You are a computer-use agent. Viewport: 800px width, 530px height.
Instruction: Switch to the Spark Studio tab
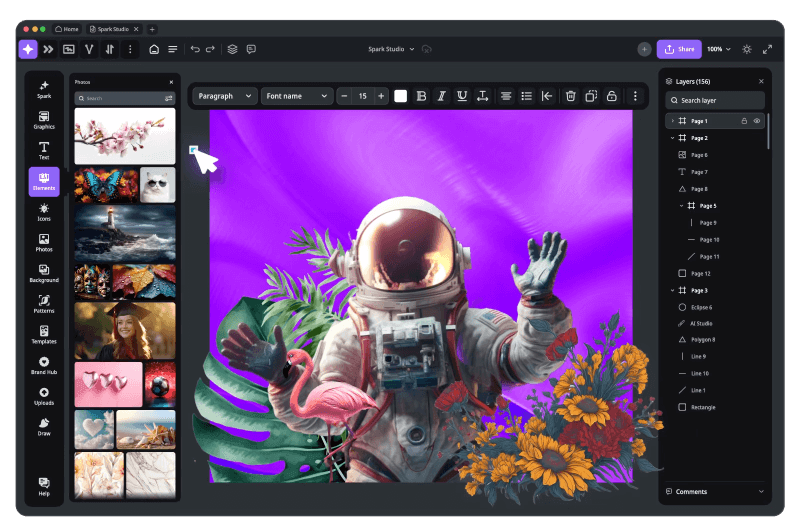(x=114, y=29)
